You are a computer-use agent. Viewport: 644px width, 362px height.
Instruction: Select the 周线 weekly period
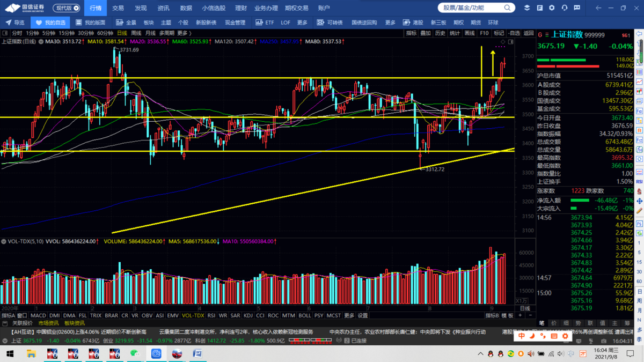[136, 33]
